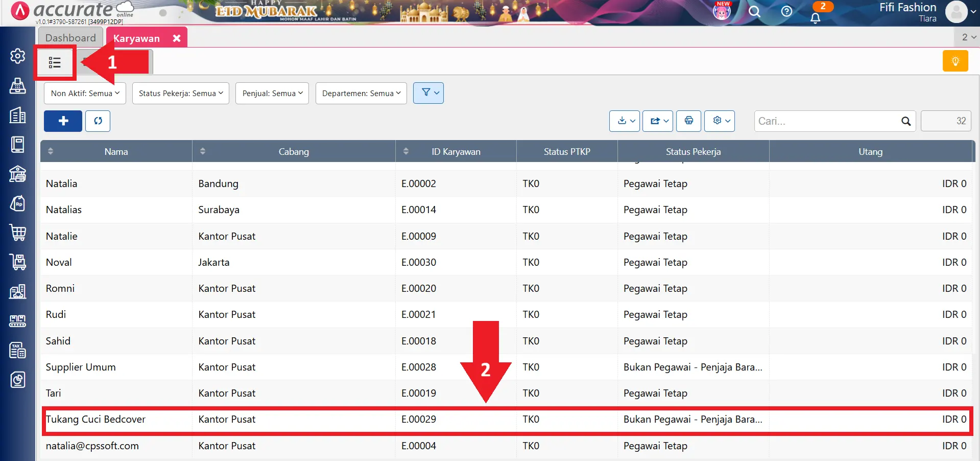This screenshot has width=980, height=461.
Task: Click the print icon button
Action: point(688,121)
